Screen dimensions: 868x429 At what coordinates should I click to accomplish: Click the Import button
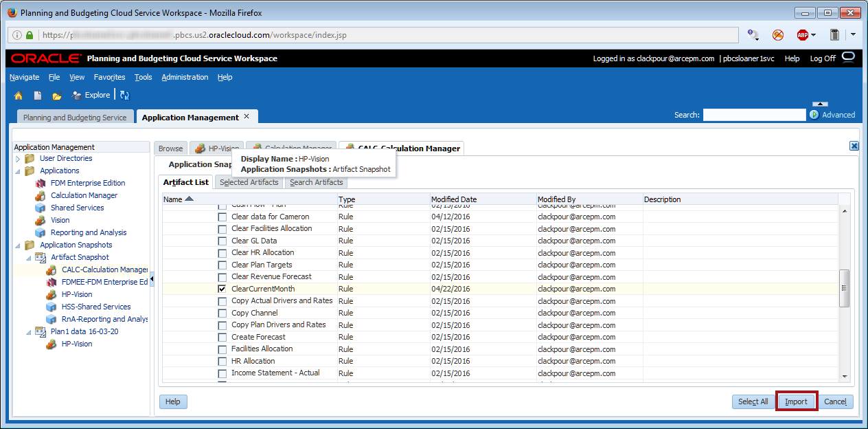[x=797, y=401]
